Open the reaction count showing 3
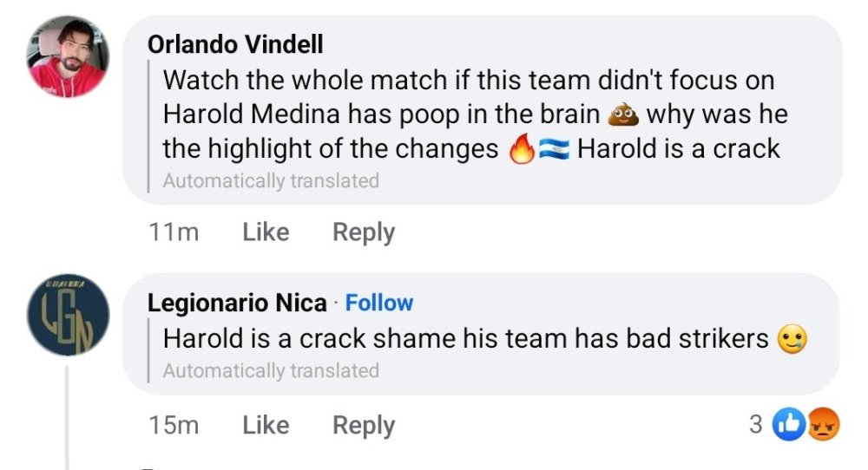868x470 pixels. tap(755, 424)
